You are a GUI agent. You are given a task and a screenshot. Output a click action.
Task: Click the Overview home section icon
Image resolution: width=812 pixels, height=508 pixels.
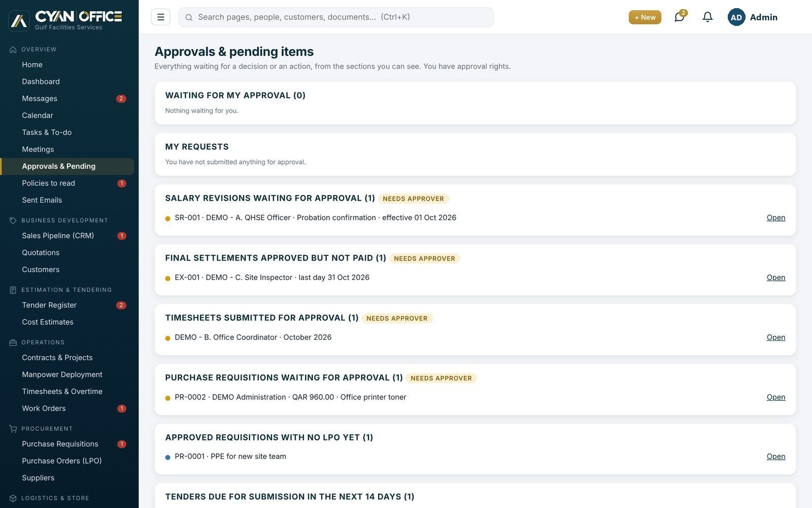click(x=13, y=50)
